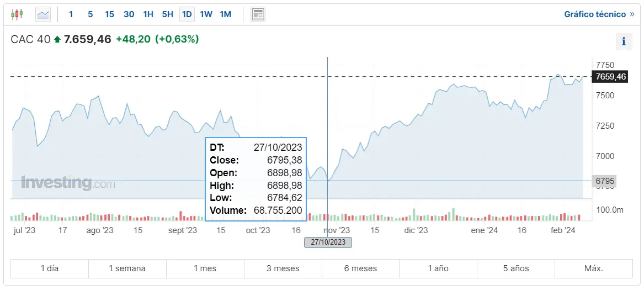Choose the 5H interval
This screenshot has height=290, width=644.
(168, 14)
